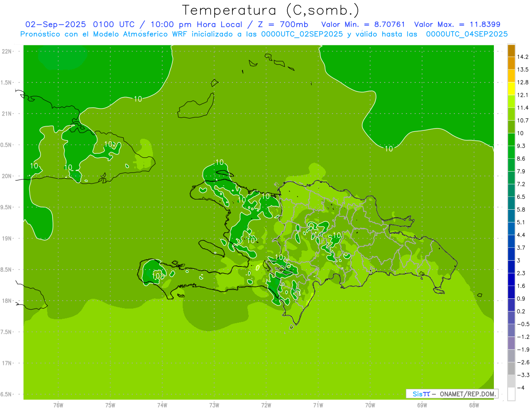The height and width of the screenshot is (411, 532).
Task: Pick the orange swatch above 14.2
Action: (511, 51)
